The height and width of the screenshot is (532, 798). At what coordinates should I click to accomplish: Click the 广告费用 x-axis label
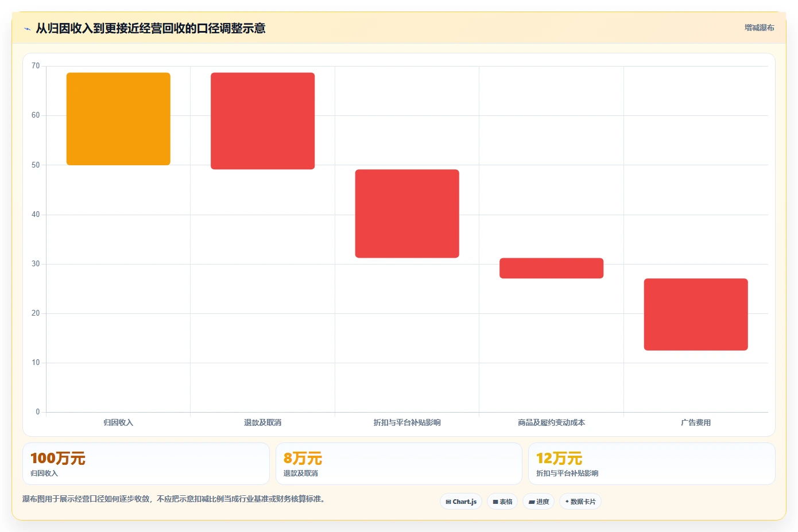(696, 422)
